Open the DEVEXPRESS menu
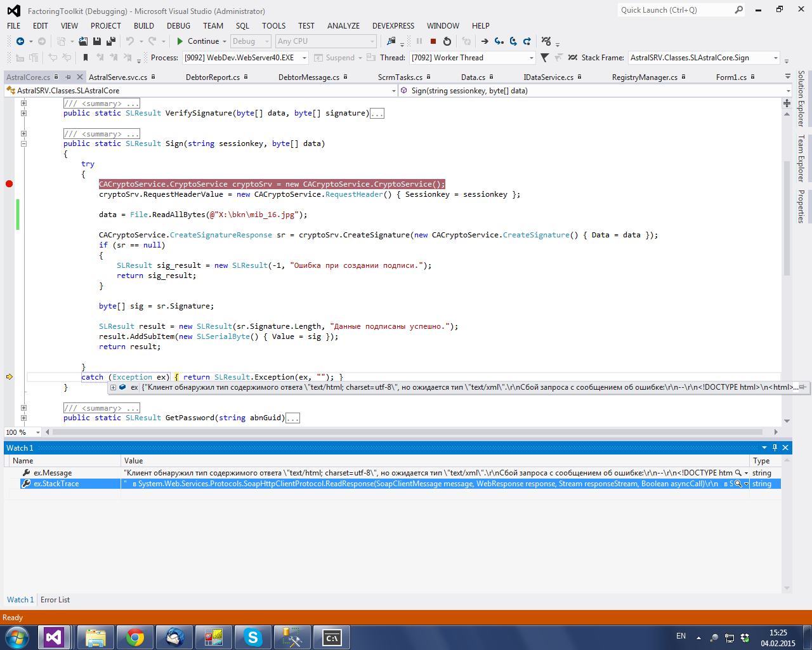812x650 pixels. (x=393, y=26)
